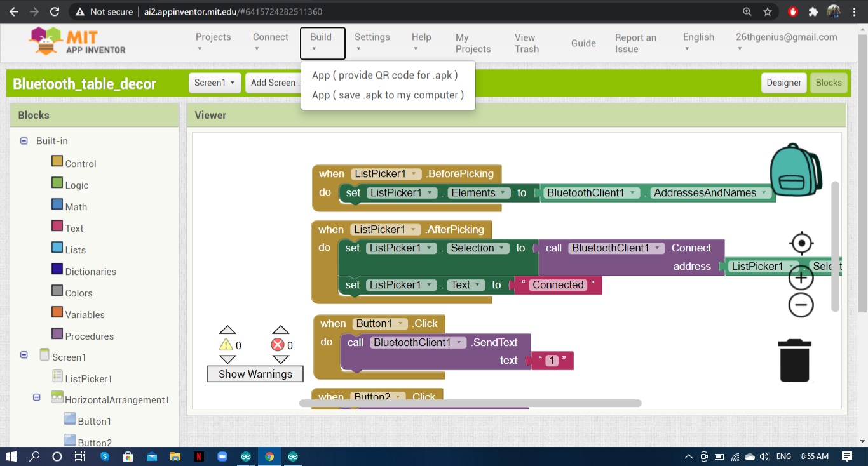The height and width of the screenshot is (466, 868).
Task: Open View Trash
Action: 527,43
